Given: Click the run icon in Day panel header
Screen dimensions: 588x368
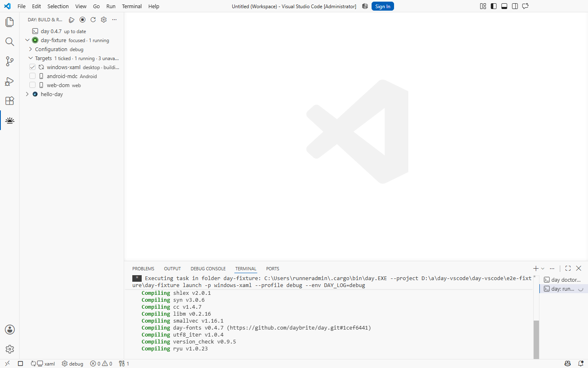Looking at the screenshot, I should tap(72, 20).
